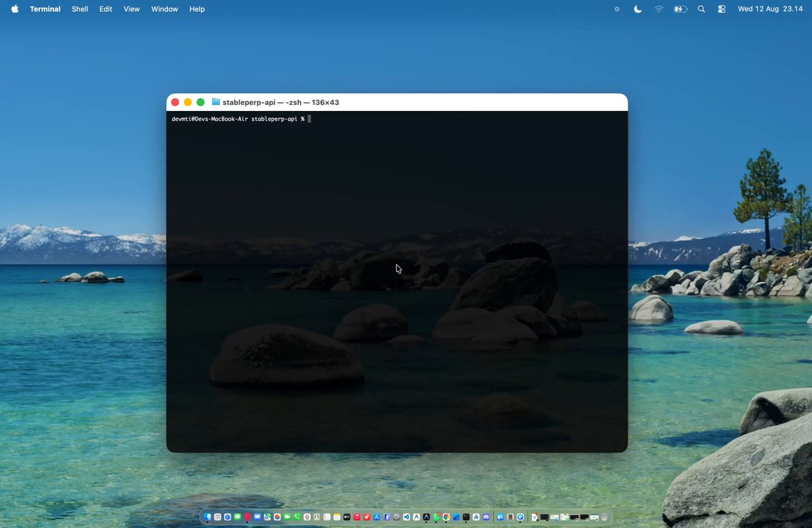Open Mail from the Dock
Screen dimensions: 812x528
pyautogui.click(x=257, y=516)
